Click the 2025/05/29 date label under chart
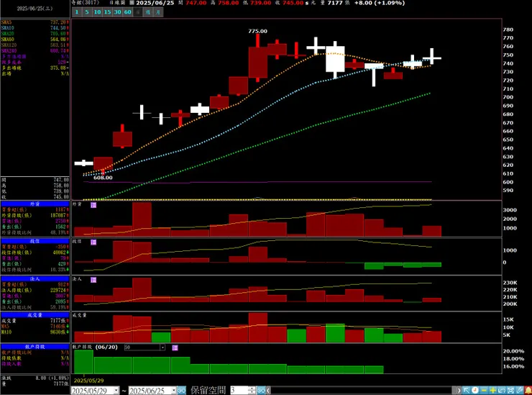This screenshot has width=532, height=395. click(x=88, y=381)
